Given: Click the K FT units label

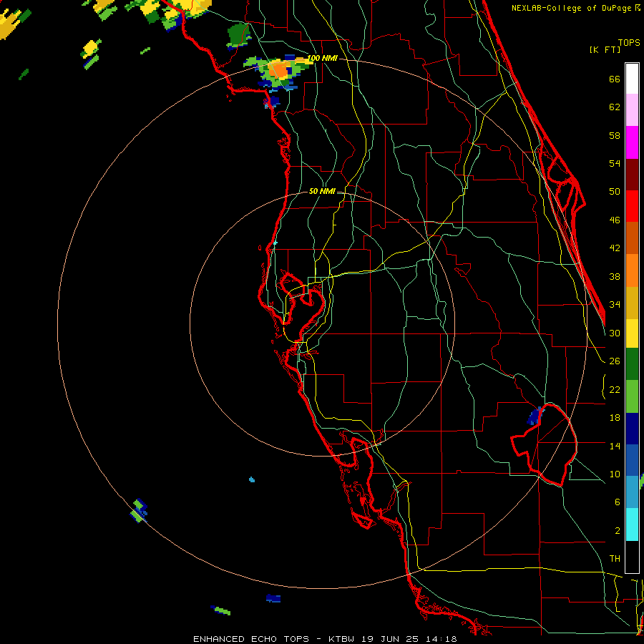Looking at the screenshot, I should coord(605,49).
